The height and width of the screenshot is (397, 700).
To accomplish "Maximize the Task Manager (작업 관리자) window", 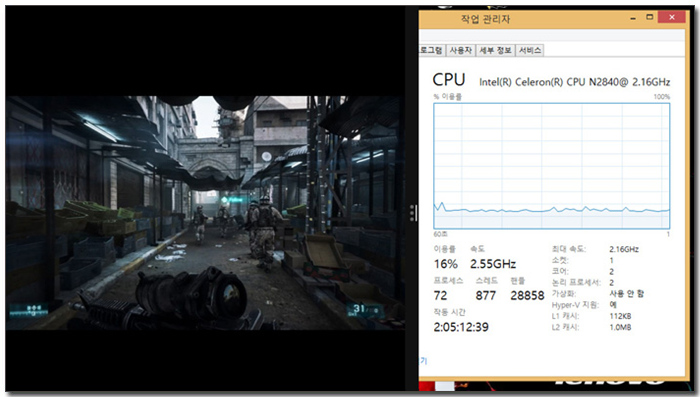I will [x=650, y=17].
